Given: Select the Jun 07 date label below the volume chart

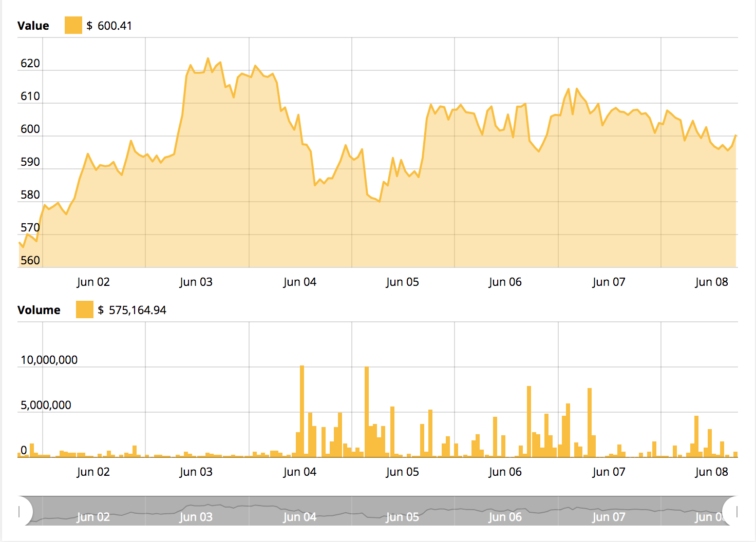Looking at the screenshot, I should pos(609,471).
